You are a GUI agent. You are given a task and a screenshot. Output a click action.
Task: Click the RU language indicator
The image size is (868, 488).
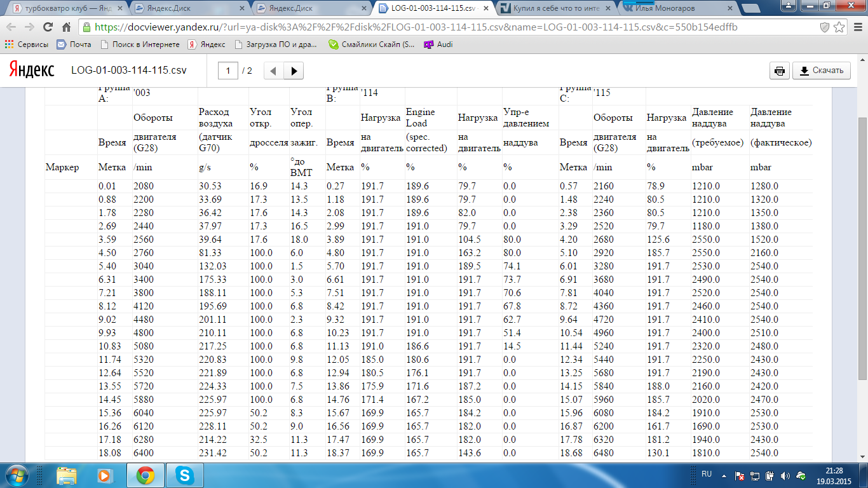(707, 474)
